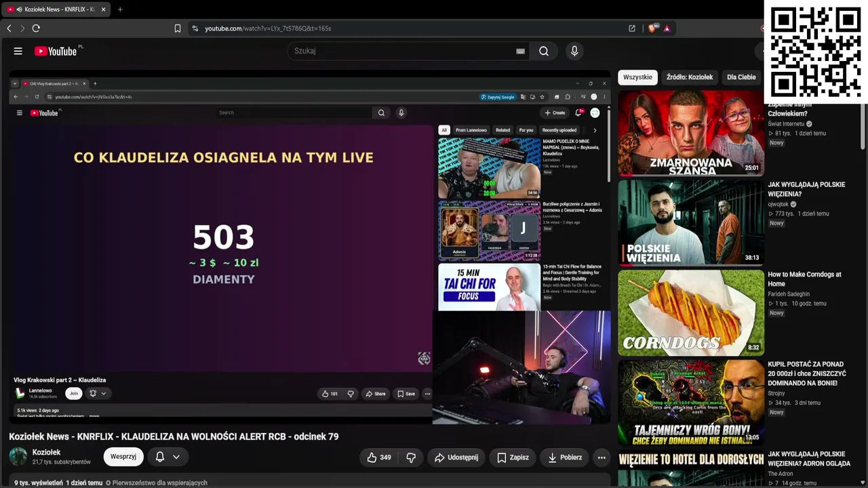Bookmark this page in the browser
Image resolution: width=868 pixels, height=488 pixels.
coord(178,28)
